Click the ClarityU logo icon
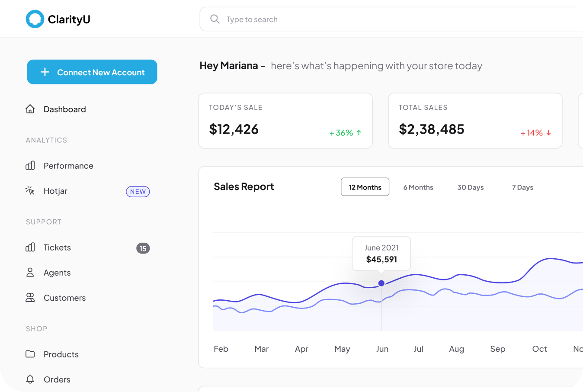 coord(35,19)
